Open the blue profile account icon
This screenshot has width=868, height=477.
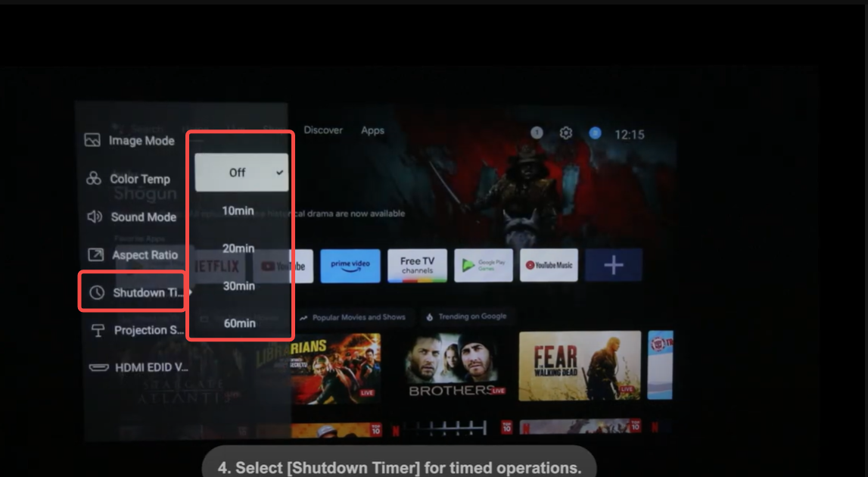coord(595,133)
